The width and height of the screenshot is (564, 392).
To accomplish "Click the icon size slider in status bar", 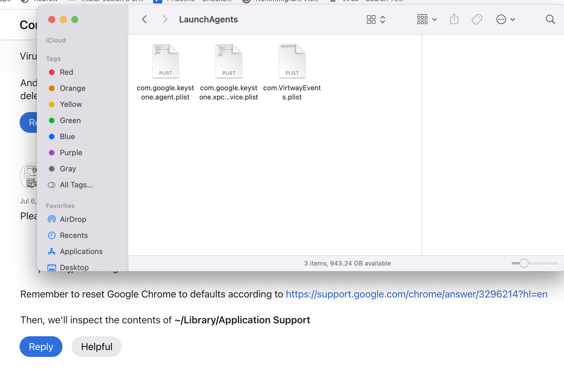I will point(524,263).
